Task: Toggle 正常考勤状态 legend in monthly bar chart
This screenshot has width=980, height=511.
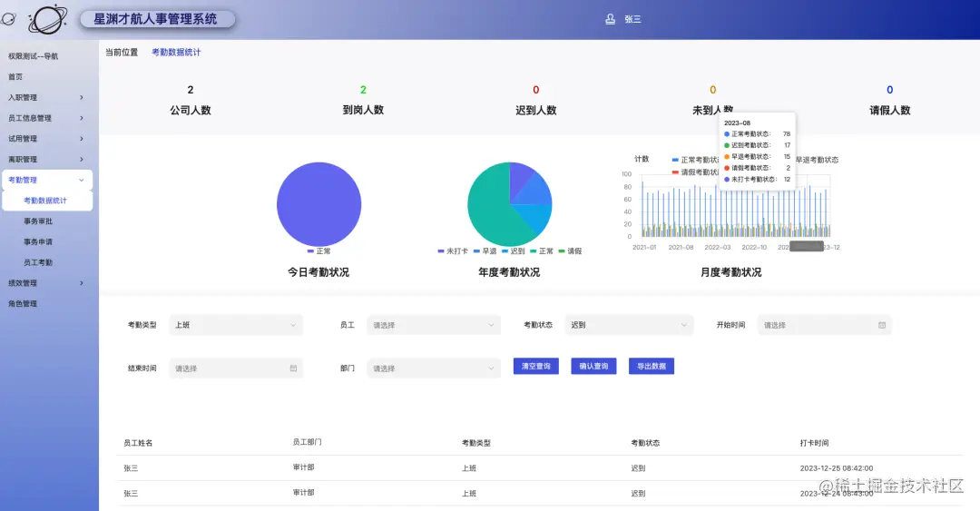Action: 695,160
